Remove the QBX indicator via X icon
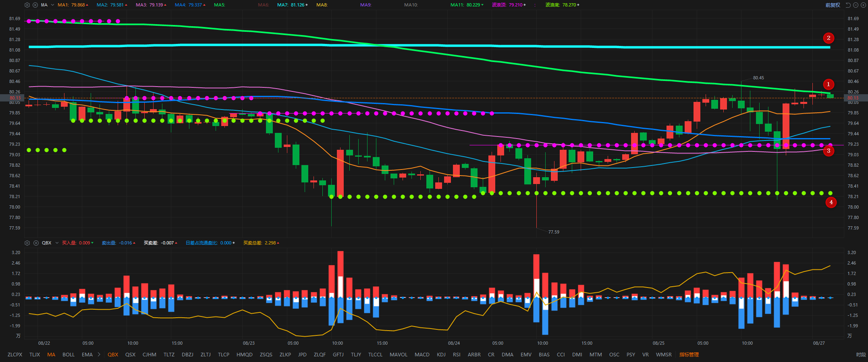 click(36, 243)
